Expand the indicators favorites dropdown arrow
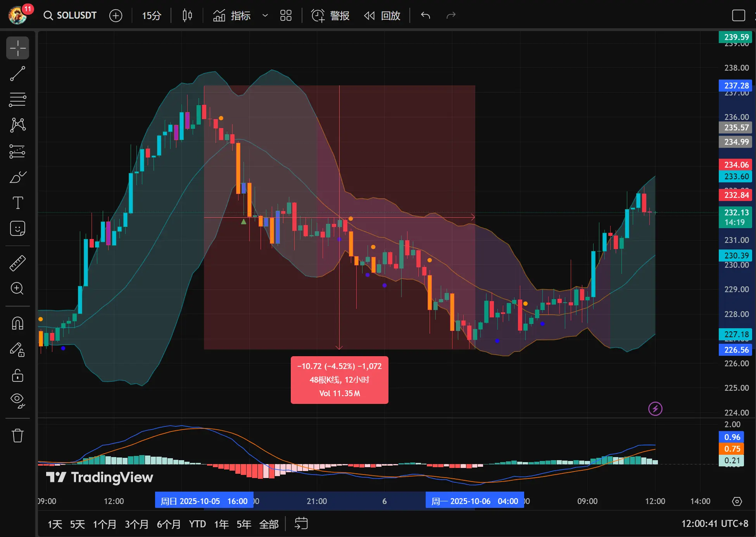This screenshot has width=756, height=537. coord(265,16)
